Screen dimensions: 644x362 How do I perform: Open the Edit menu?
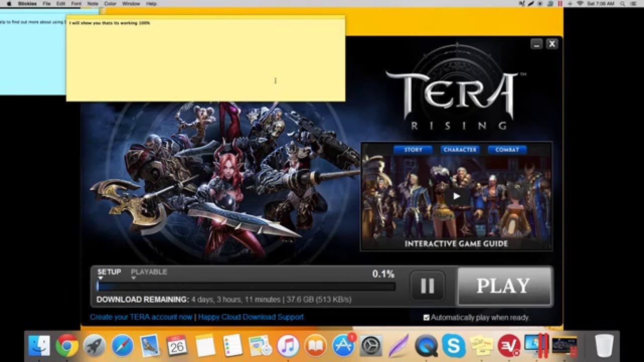pos(61,4)
